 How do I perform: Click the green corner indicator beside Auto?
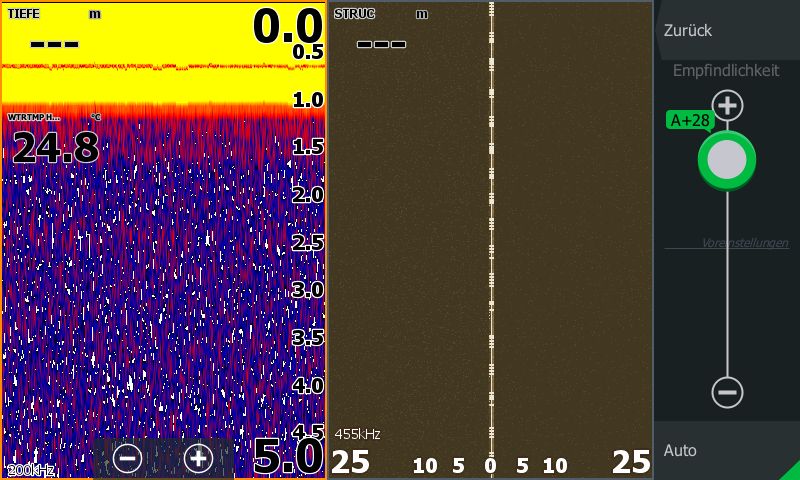tap(791, 471)
